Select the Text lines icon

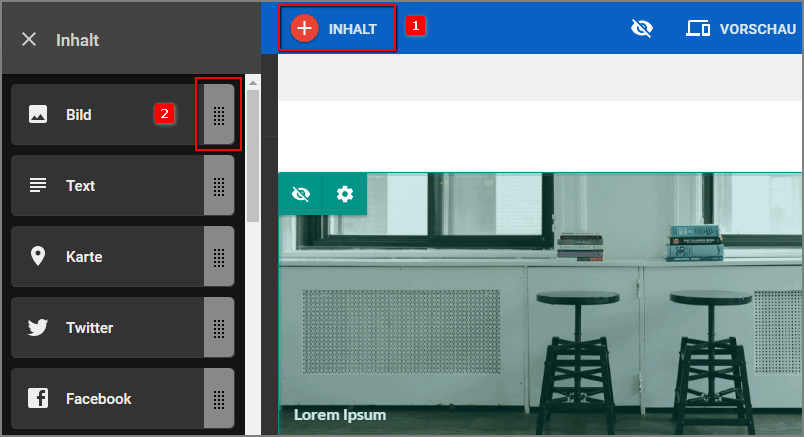coord(38,185)
